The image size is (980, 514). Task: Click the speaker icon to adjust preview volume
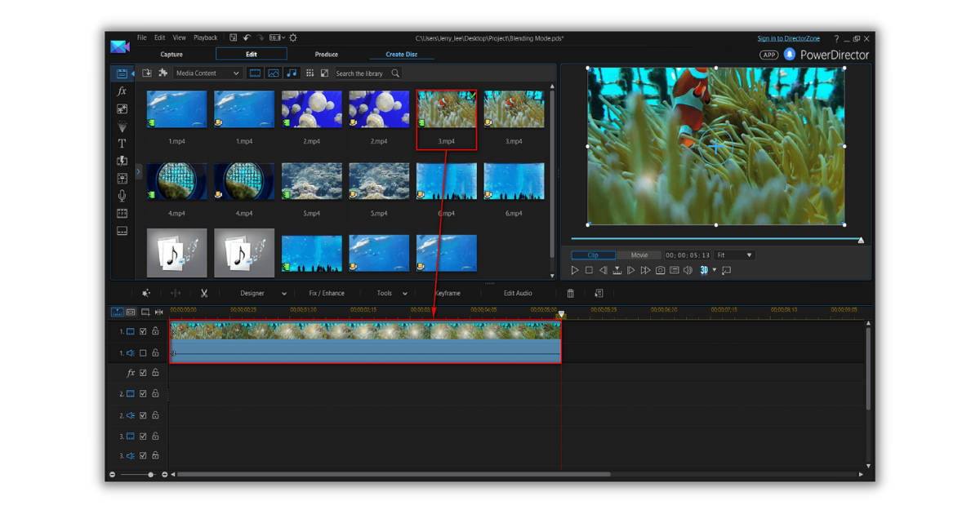(x=688, y=270)
